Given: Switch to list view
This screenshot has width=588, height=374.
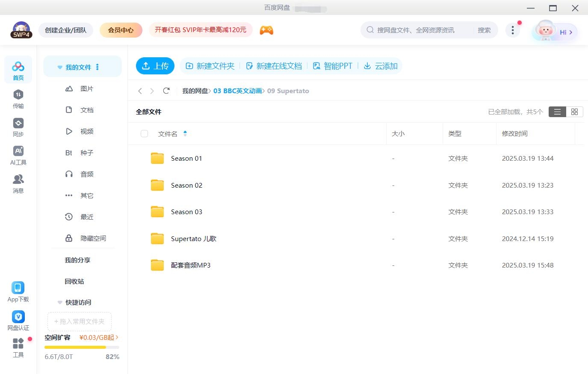Looking at the screenshot, I should tap(557, 112).
